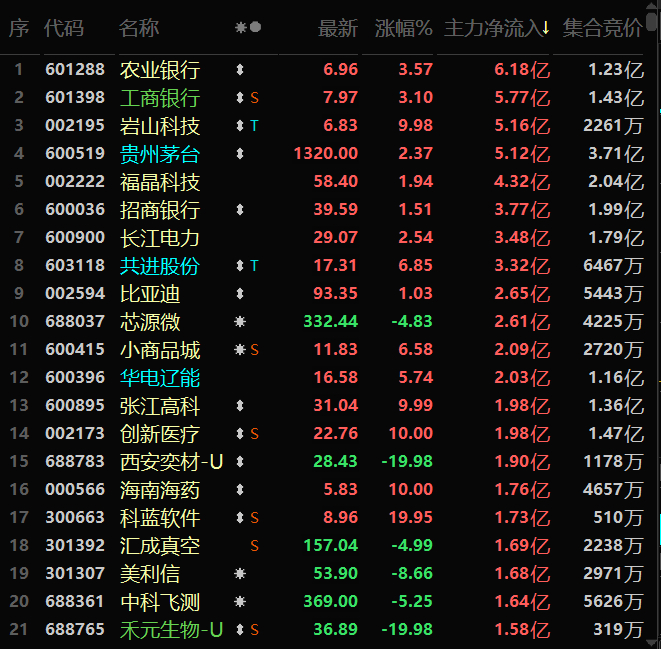Screen dimensions: 661x649
Task: Click the cyan T tag beside 共进股份
Action: pos(254,266)
